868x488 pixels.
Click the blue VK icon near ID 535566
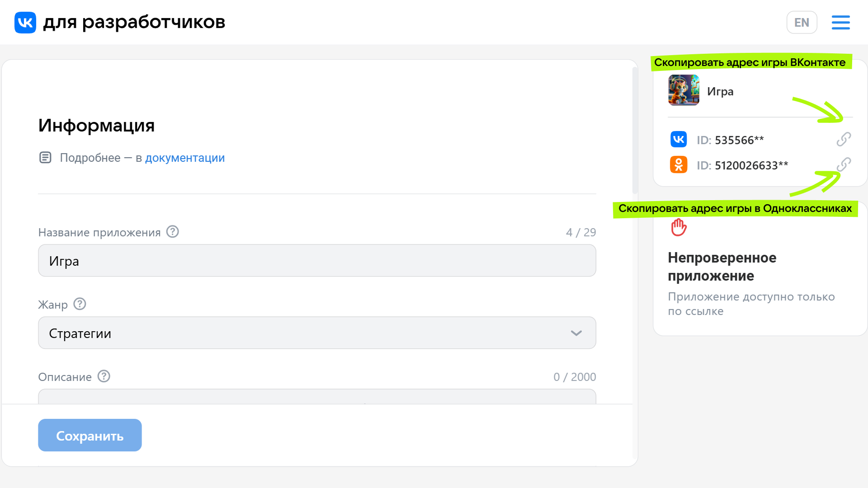pyautogui.click(x=679, y=139)
